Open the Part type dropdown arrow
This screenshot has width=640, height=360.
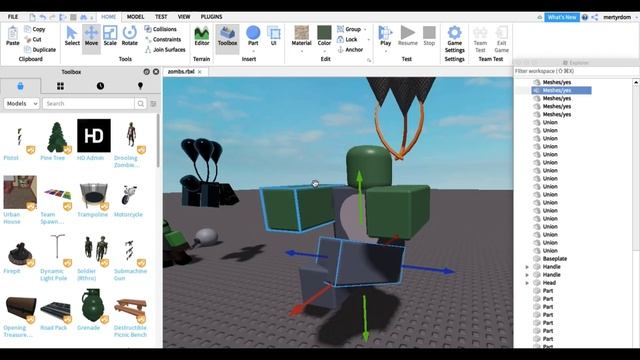pos(253,51)
